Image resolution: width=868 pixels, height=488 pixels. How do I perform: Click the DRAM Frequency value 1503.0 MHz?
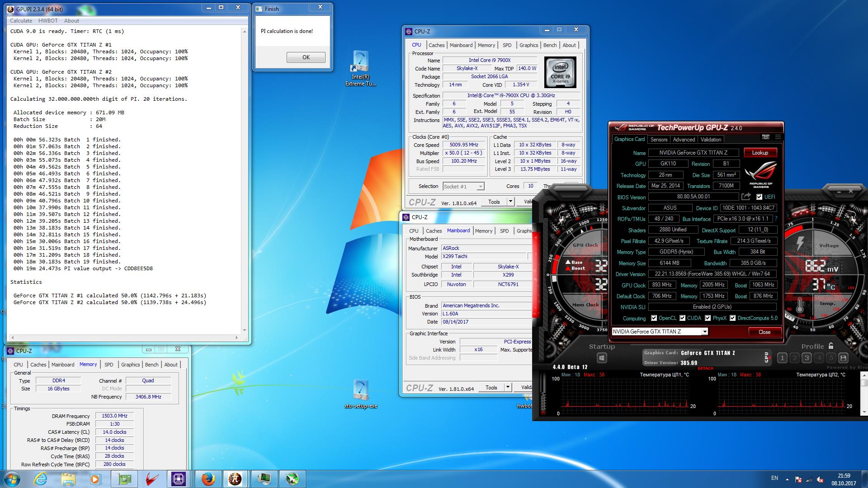[x=114, y=416]
